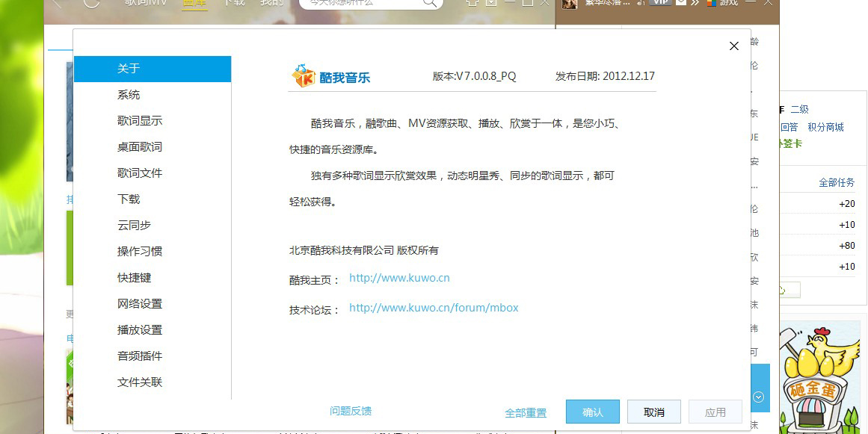Click the release date 2012.12.17 text
This screenshot has width=868, height=434.
(x=605, y=76)
